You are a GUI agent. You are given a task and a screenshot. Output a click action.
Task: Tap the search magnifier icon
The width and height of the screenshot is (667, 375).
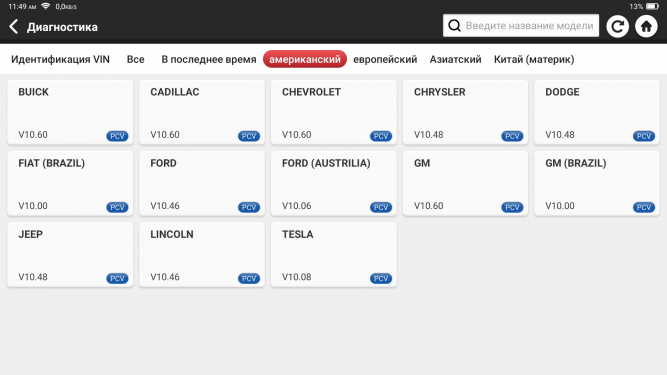click(454, 26)
